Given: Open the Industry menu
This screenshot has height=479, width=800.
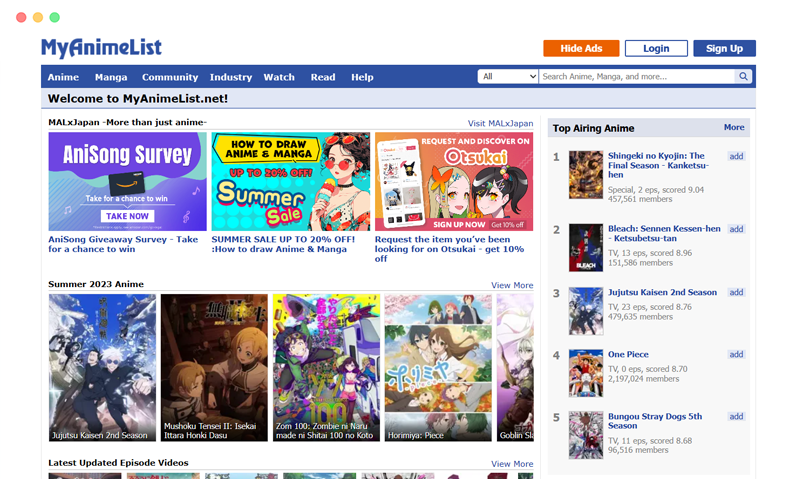Looking at the screenshot, I should (231, 77).
